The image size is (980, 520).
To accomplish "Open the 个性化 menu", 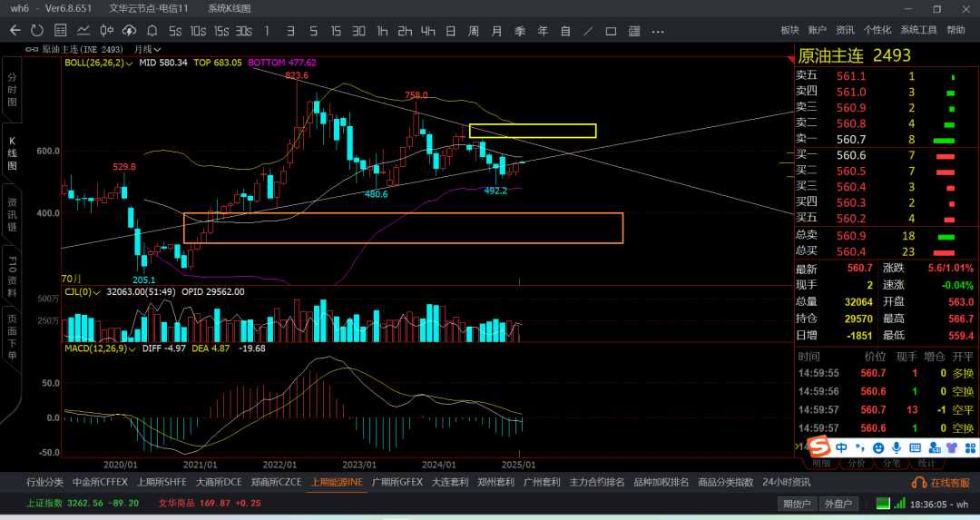I will (x=877, y=30).
